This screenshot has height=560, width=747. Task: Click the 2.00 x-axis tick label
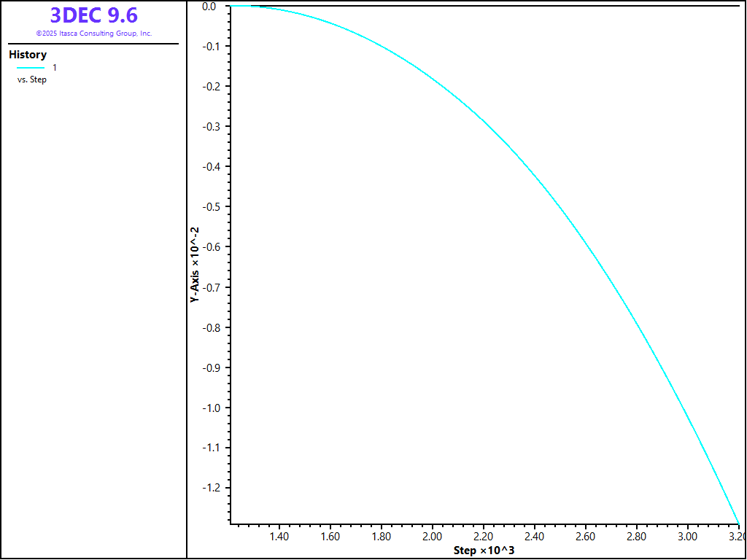[433, 537]
